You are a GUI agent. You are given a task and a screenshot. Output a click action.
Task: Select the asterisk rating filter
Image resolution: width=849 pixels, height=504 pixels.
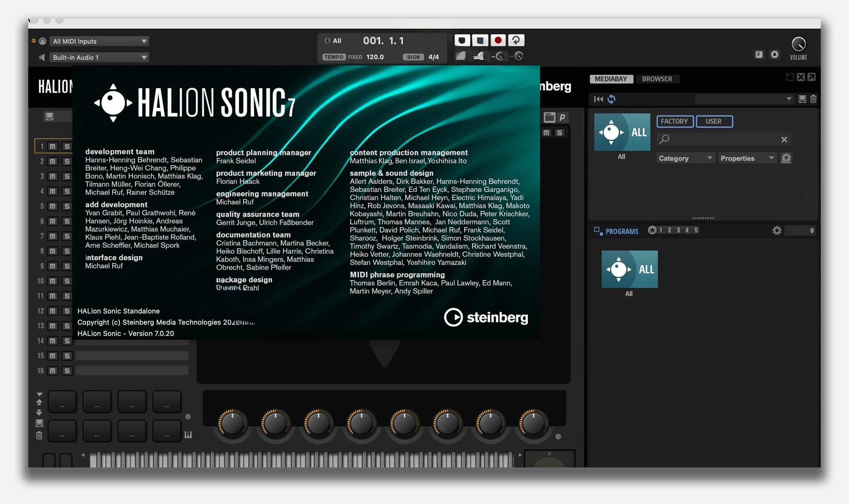[652, 230]
